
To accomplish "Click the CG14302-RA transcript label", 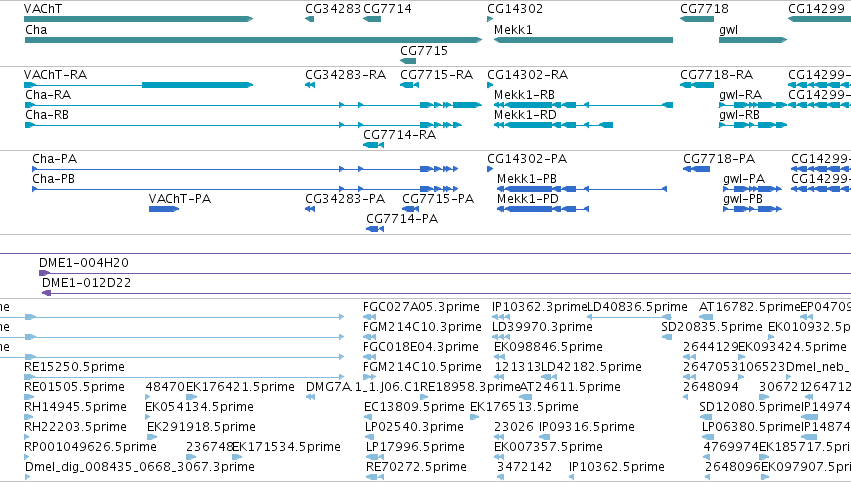I will pyautogui.click(x=528, y=74).
